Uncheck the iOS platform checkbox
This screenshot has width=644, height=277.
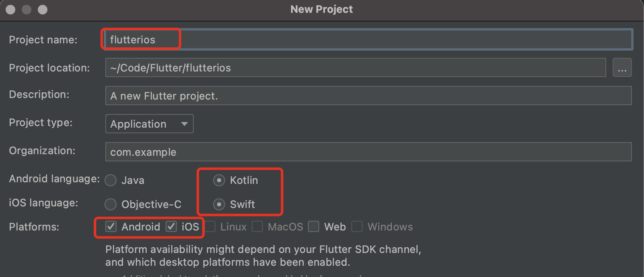click(x=171, y=226)
